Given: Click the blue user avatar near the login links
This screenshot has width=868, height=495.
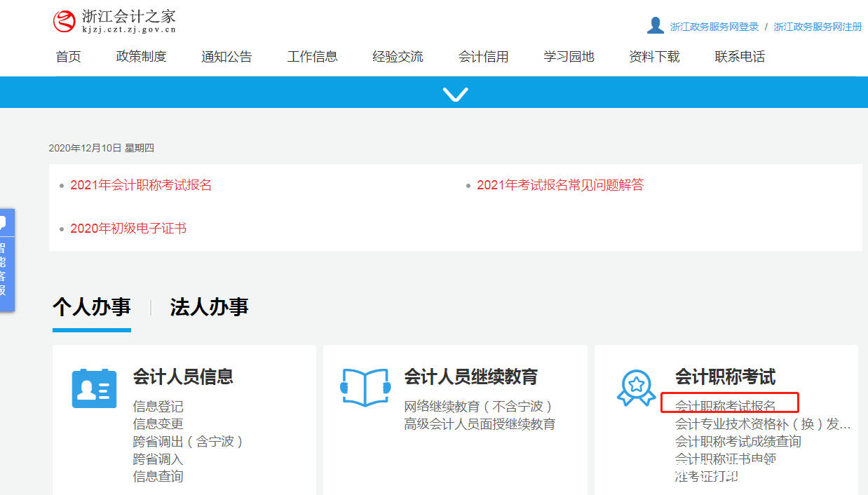Looking at the screenshot, I should 655,24.
